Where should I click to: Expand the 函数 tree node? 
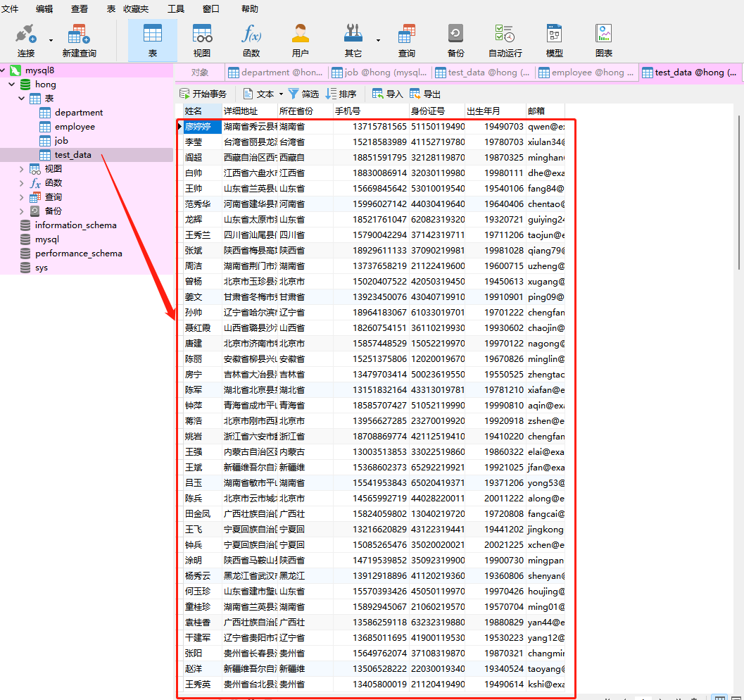pyautogui.click(x=21, y=182)
